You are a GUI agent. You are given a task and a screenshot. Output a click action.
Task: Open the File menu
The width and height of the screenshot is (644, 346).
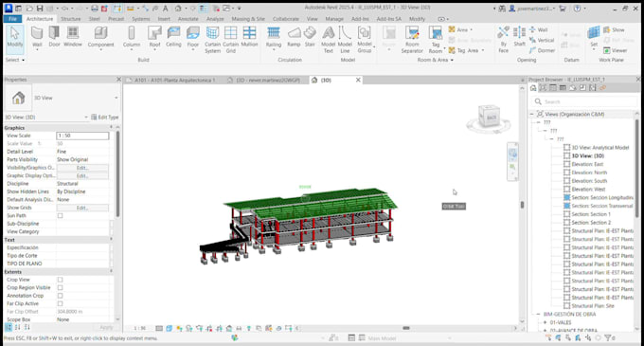12,19
